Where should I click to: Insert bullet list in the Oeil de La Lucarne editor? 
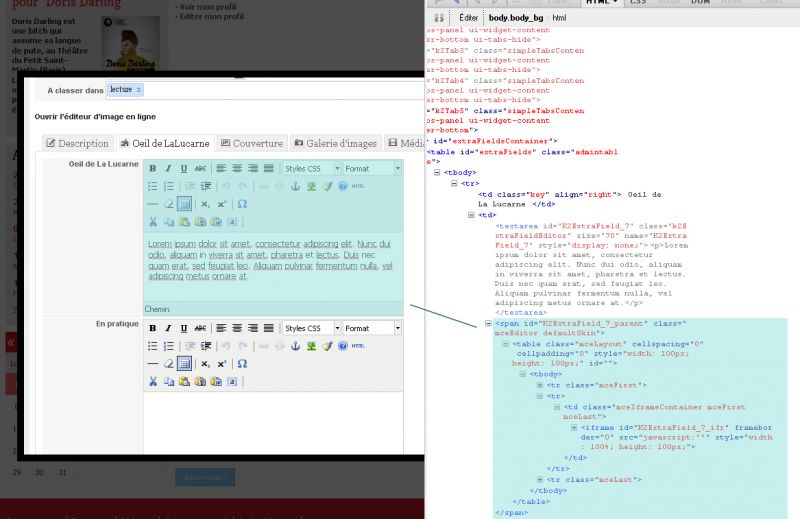[x=153, y=186]
